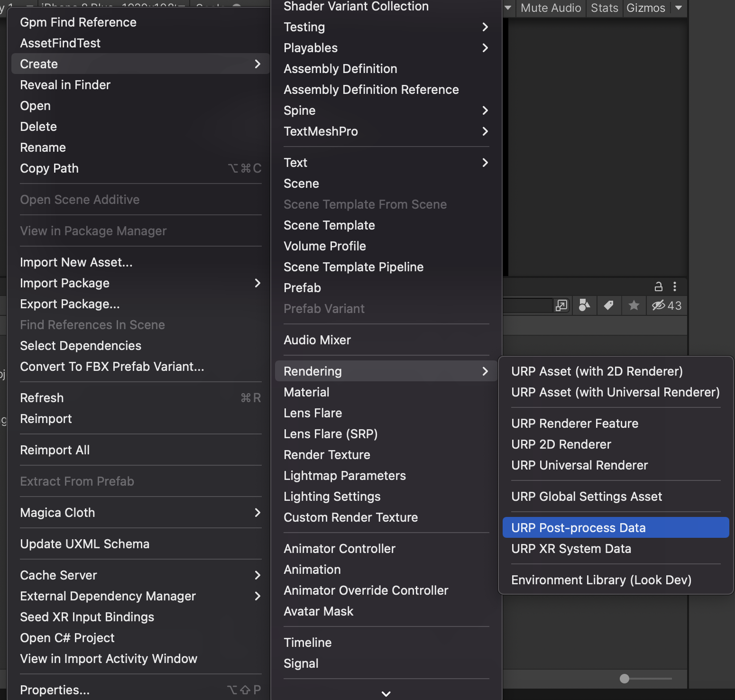The image size is (735, 700).
Task: Expand the Testing submenu
Action: (x=386, y=27)
